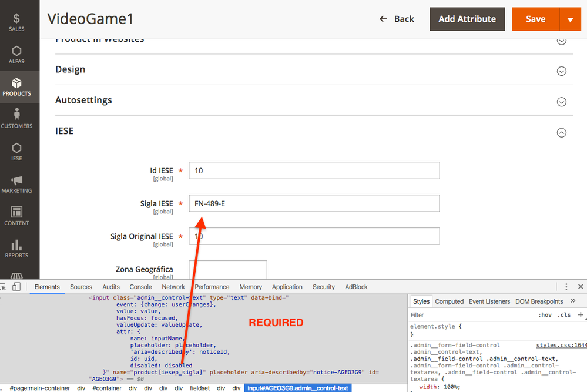Open the Marketing sidebar menu
The height and width of the screenshot is (392, 587).
coord(16,184)
